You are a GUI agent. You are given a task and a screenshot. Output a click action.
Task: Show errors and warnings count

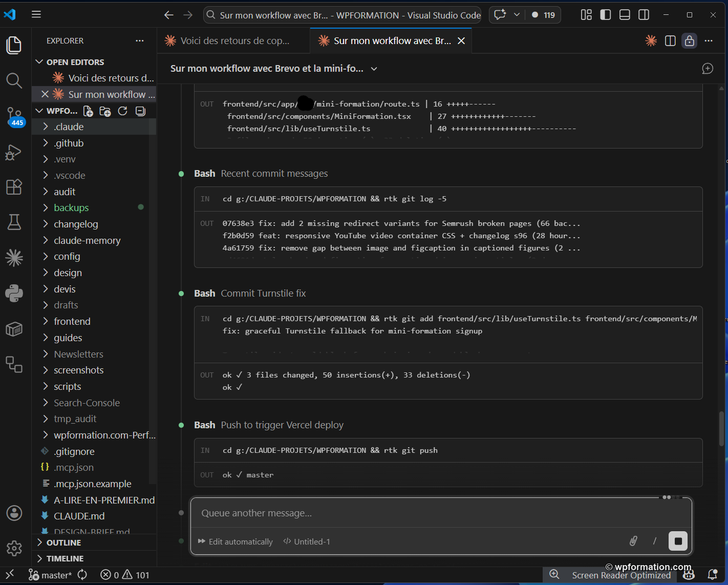pos(124,575)
